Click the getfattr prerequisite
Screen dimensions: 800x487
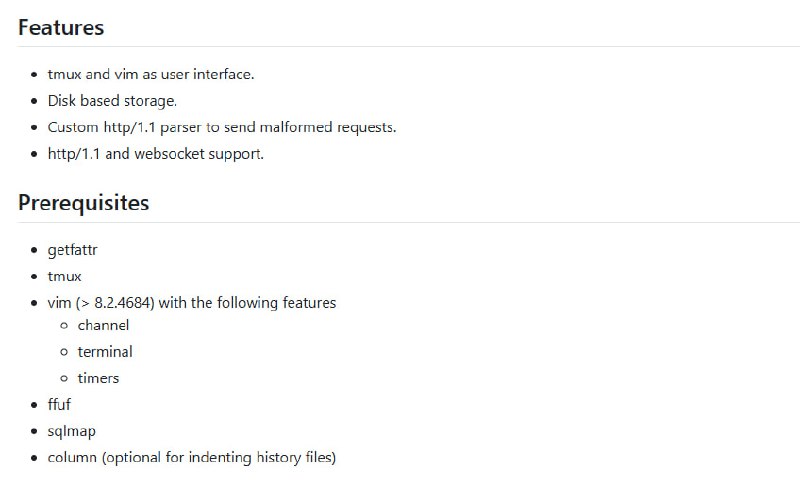pos(72,250)
